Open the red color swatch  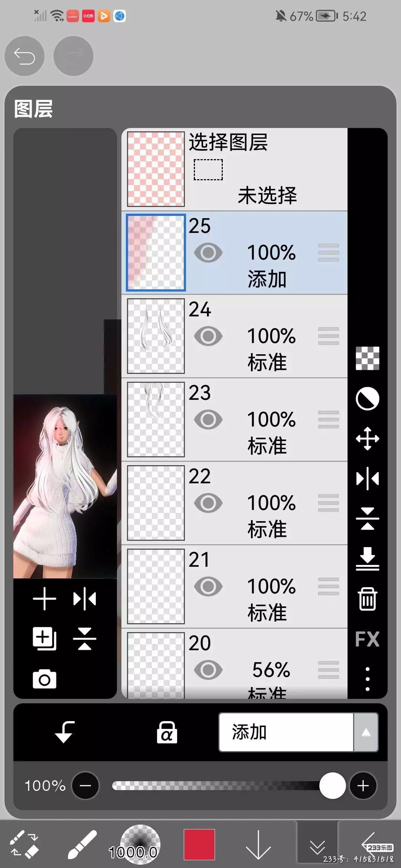pos(199,844)
